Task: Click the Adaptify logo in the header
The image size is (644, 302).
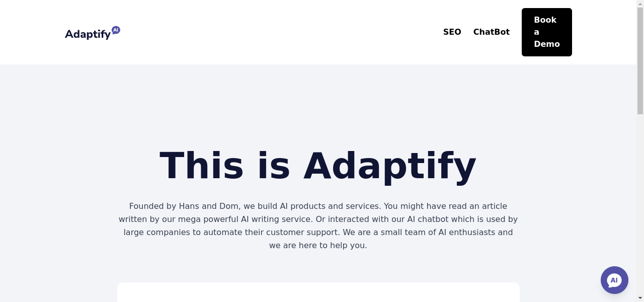Action: coord(88,34)
